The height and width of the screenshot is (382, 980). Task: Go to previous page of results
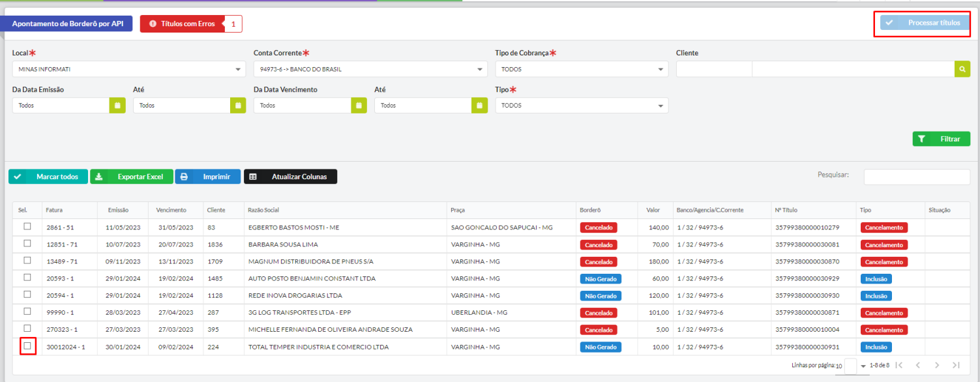917,365
